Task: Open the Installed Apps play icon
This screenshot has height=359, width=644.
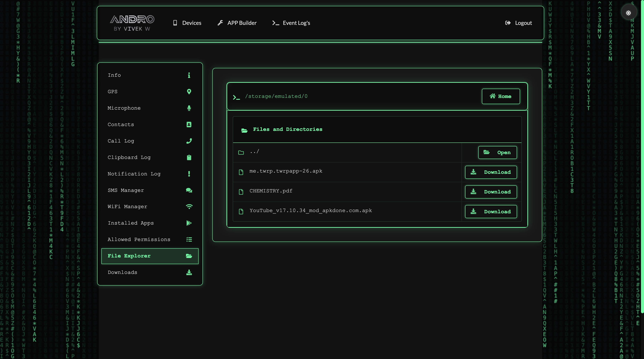Action: click(189, 223)
